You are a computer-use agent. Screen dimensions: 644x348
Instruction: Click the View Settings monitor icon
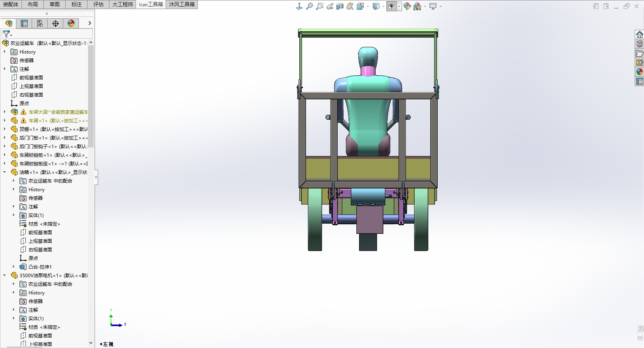pos(433,6)
